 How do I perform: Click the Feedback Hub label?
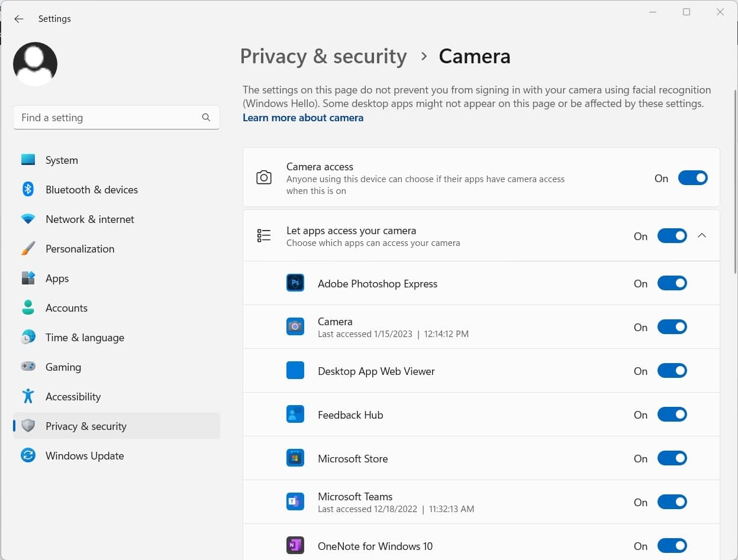coord(350,415)
